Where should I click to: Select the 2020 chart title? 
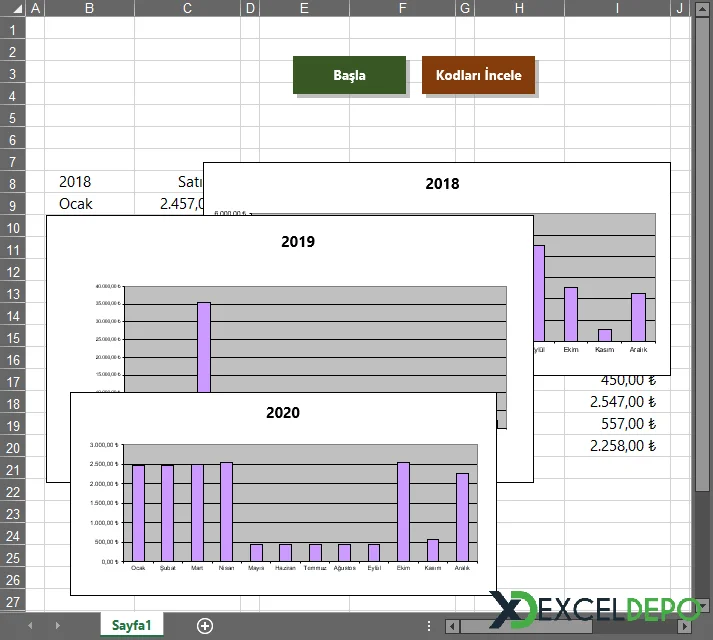[x=282, y=412]
